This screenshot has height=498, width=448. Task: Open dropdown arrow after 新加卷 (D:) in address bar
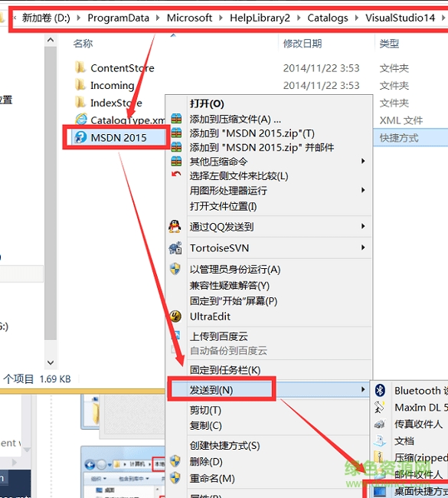tap(78, 18)
